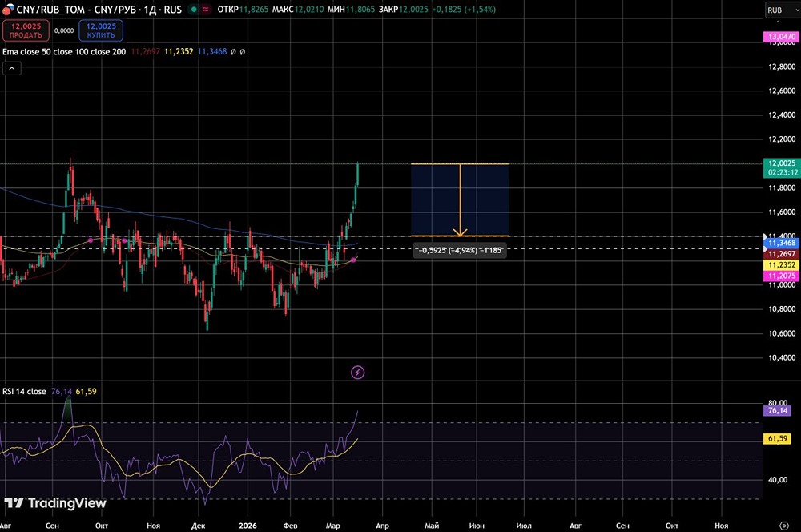Image resolution: width=801 pixels, height=532 pixels.
Task: Click the Дек label on time axis
Action: 198,526
